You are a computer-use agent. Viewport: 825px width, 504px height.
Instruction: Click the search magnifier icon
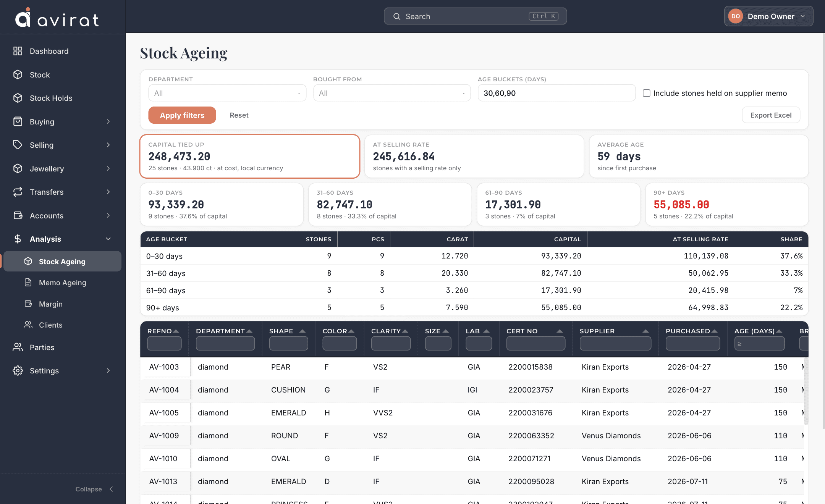click(x=397, y=16)
